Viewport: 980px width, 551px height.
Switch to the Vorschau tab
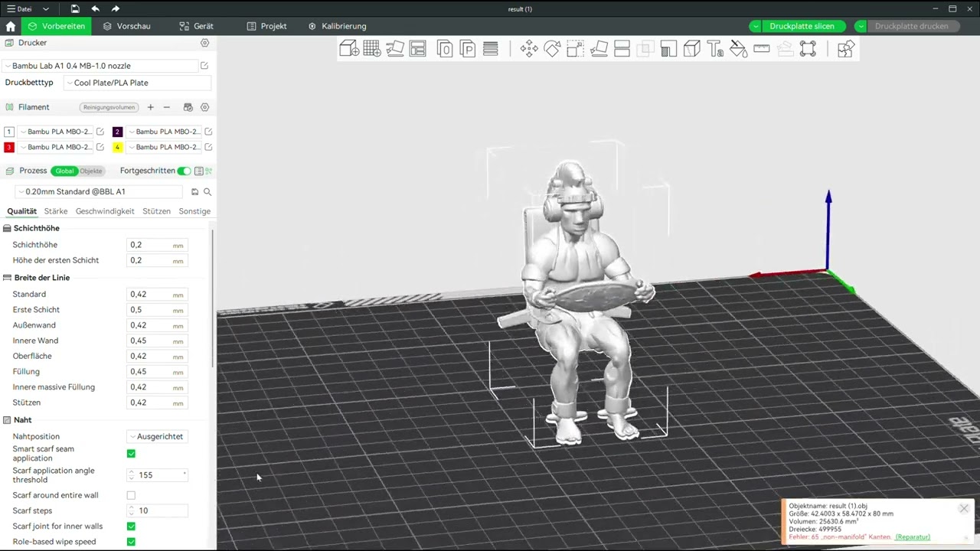click(x=127, y=26)
